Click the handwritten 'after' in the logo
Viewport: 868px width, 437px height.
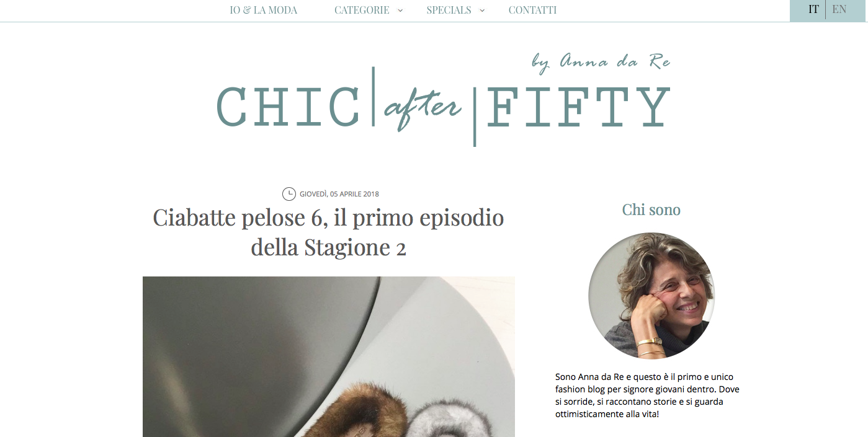coord(423,109)
